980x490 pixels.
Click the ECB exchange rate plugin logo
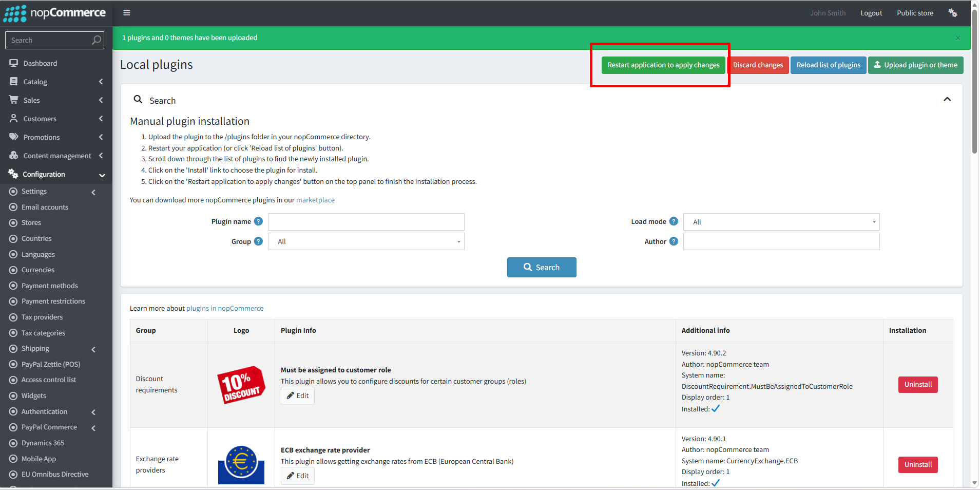(x=241, y=465)
